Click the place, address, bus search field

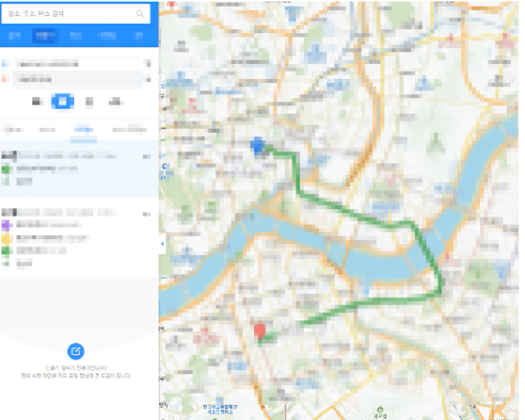click(x=71, y=13)
